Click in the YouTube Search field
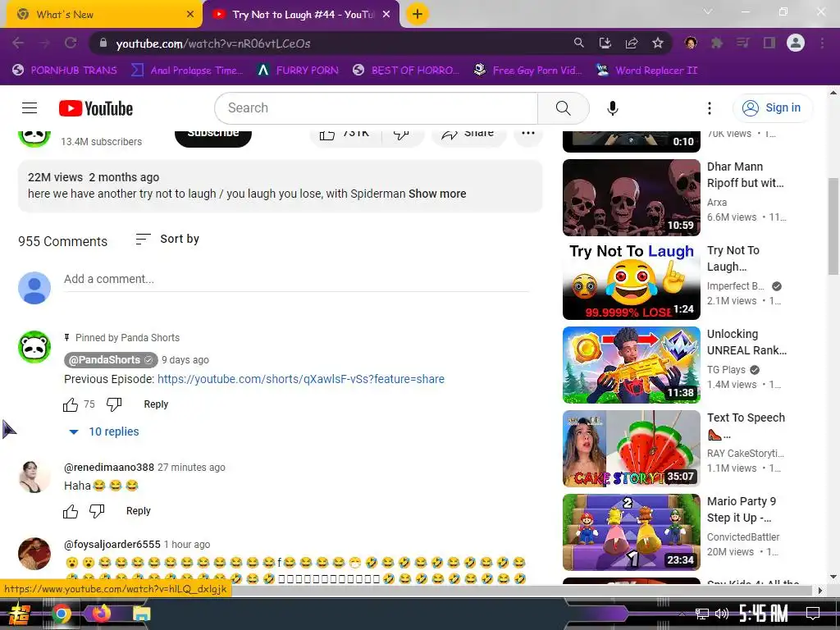The height and width of the screenshot is (630, 840). (376, 108)
